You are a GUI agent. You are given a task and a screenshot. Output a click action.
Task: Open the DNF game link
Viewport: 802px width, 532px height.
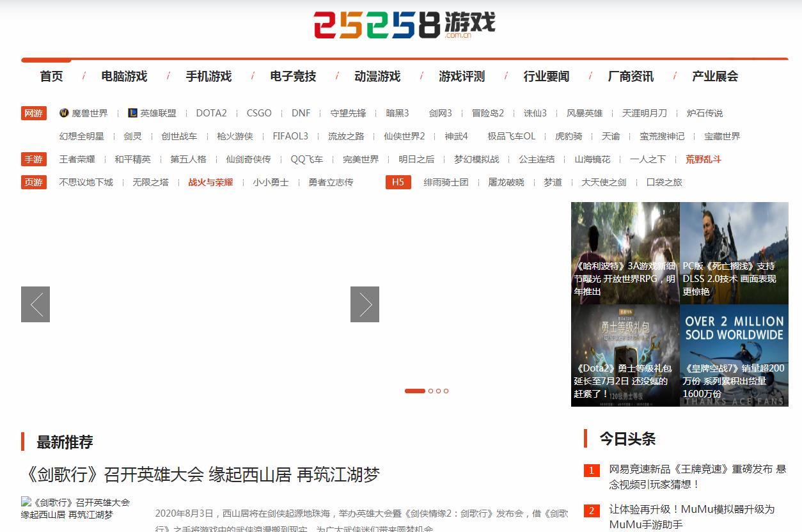[301, 113]
